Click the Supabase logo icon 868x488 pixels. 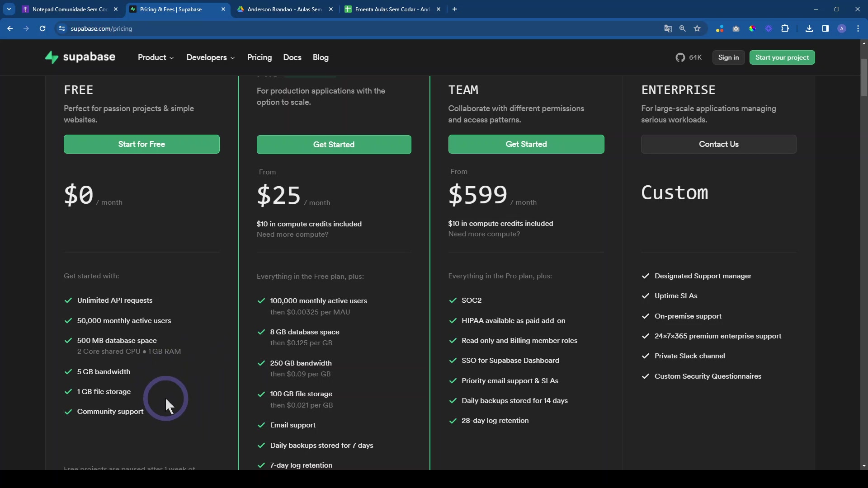coord(52,57)
